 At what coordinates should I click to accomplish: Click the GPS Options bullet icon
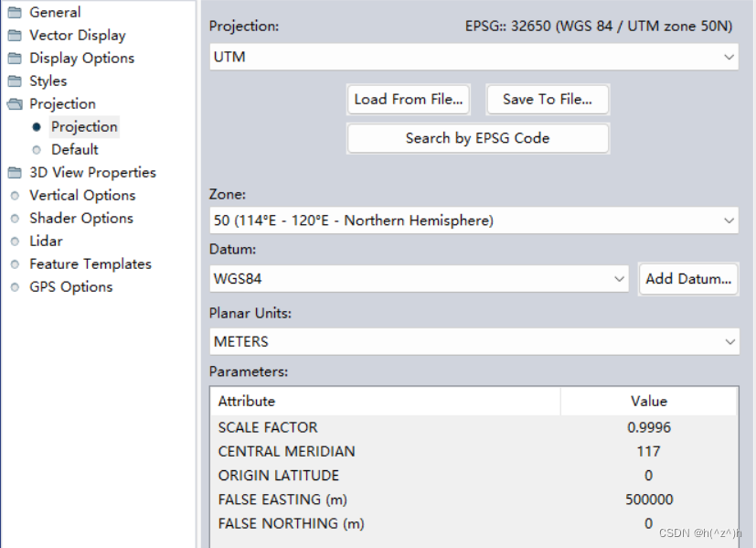click(15, 287)
